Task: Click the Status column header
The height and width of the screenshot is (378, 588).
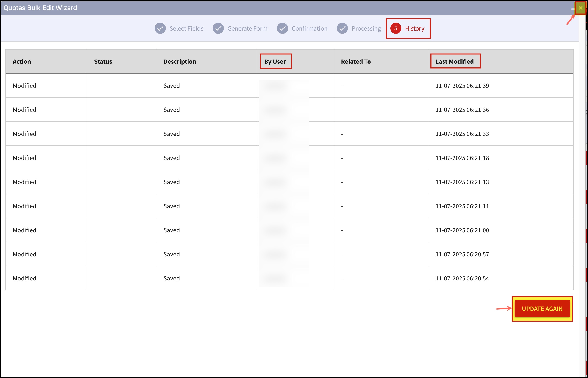Action: click(103, 61)
